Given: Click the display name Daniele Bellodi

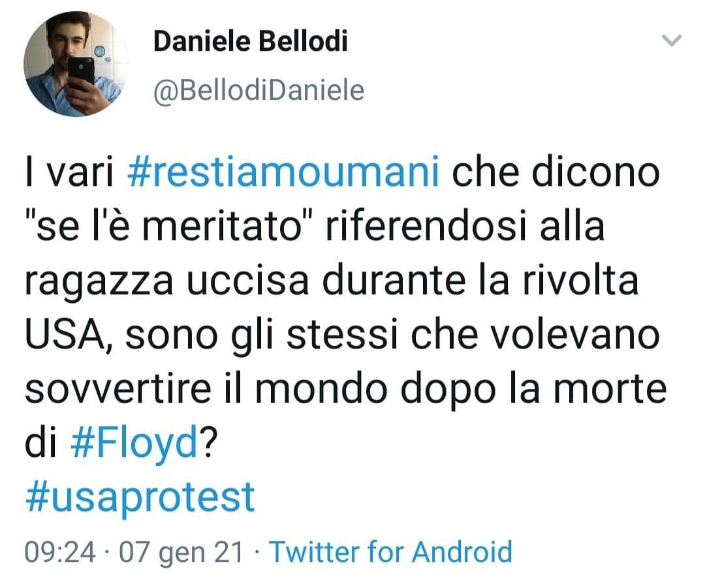Looking at the screenshot, I should tap(250, 42).
